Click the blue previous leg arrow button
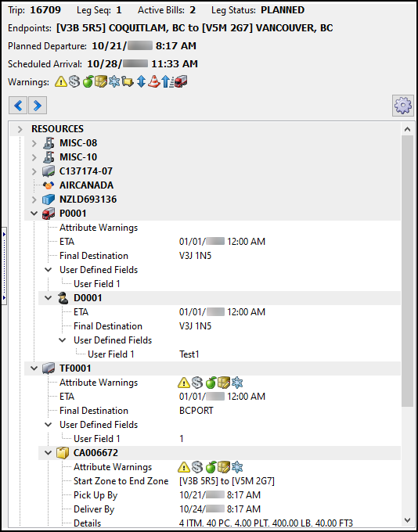The height and width of the screenshot is (532, 418). pos(18,106)
